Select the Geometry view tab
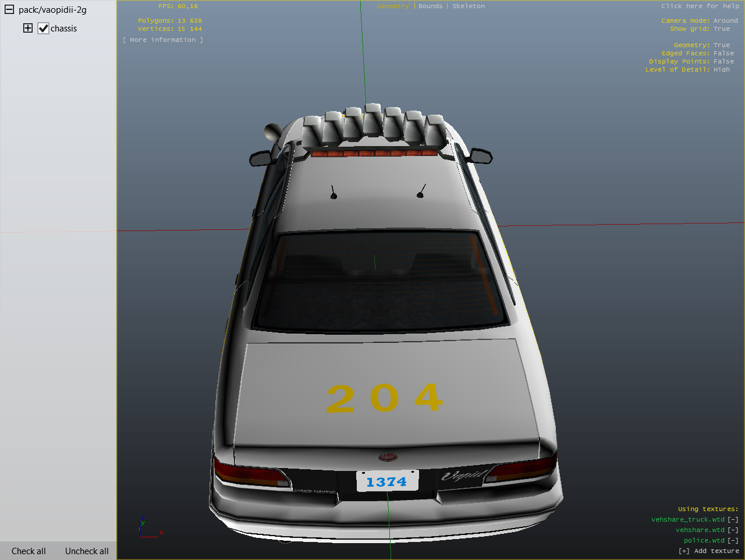The height and width of the screenshot is (560, 745). (392, 6)
